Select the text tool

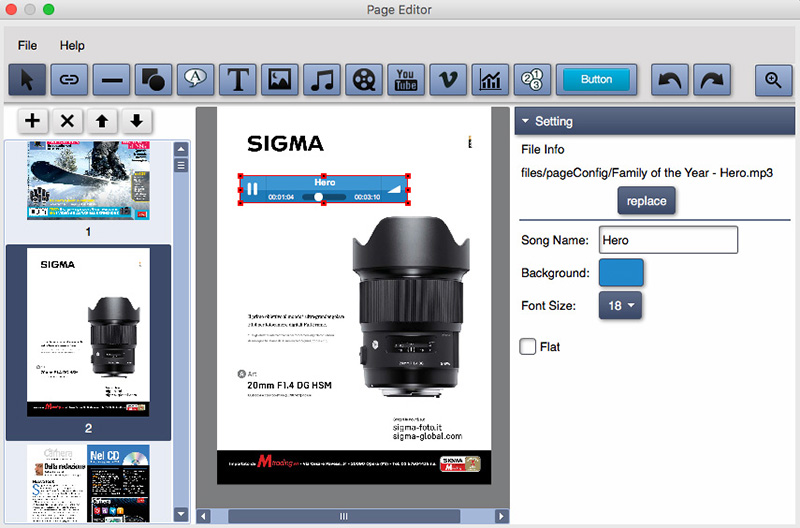click(238, 80)
